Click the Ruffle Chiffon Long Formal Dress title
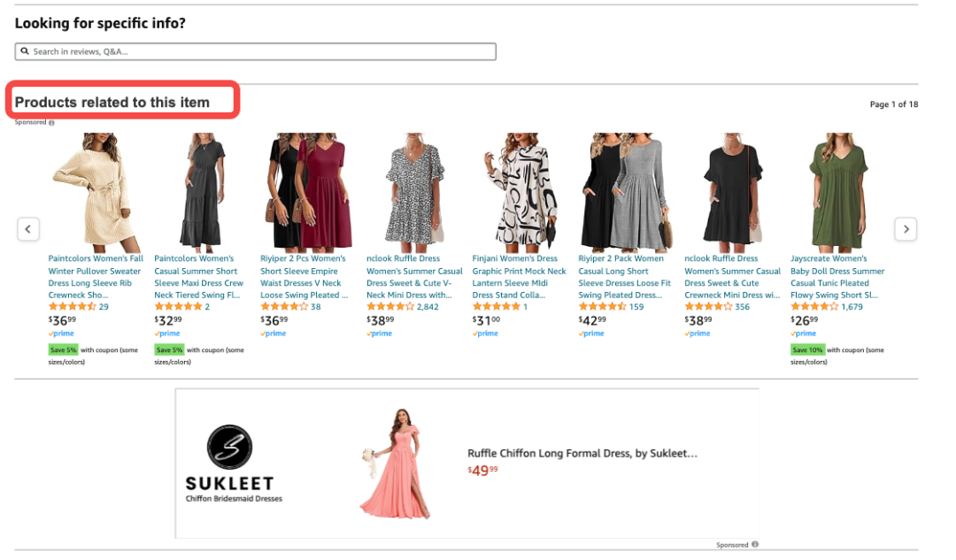The height and width of the screenshot is (560, 956). pos(582,454)
